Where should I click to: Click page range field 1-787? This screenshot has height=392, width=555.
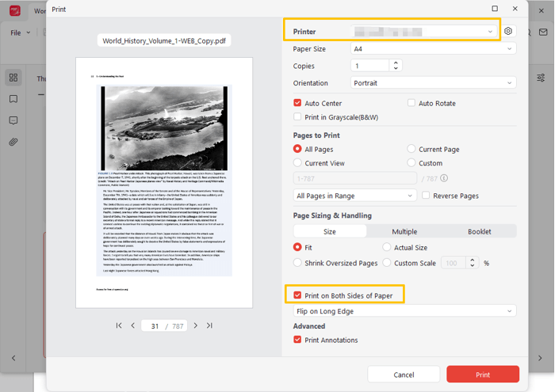pos(355,178)
